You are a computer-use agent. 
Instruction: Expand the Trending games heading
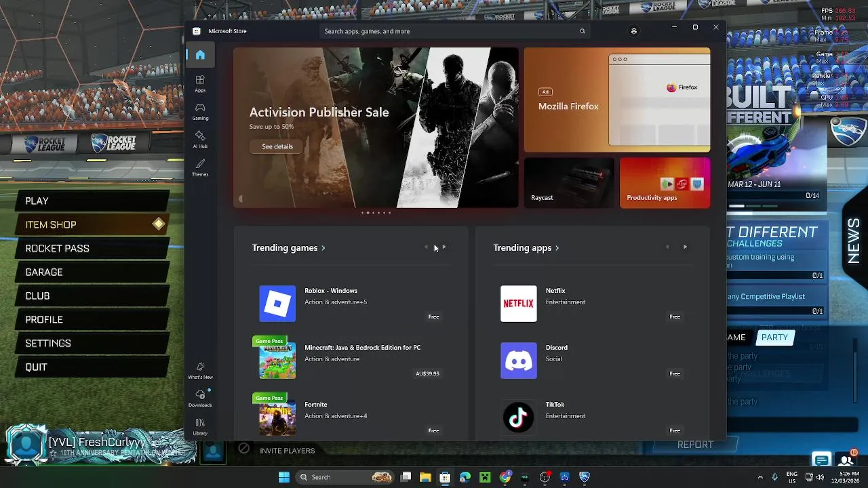point(289,248)
